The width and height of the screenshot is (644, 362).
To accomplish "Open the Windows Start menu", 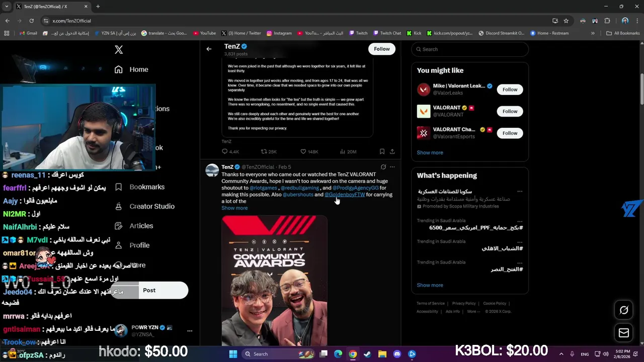I will pos(233,354).
